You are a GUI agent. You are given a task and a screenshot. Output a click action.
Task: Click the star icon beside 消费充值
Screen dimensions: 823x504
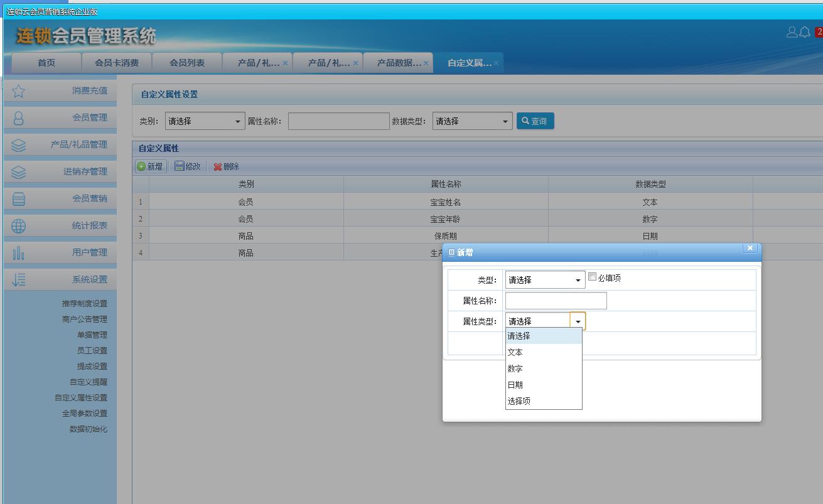coord(19,91)
